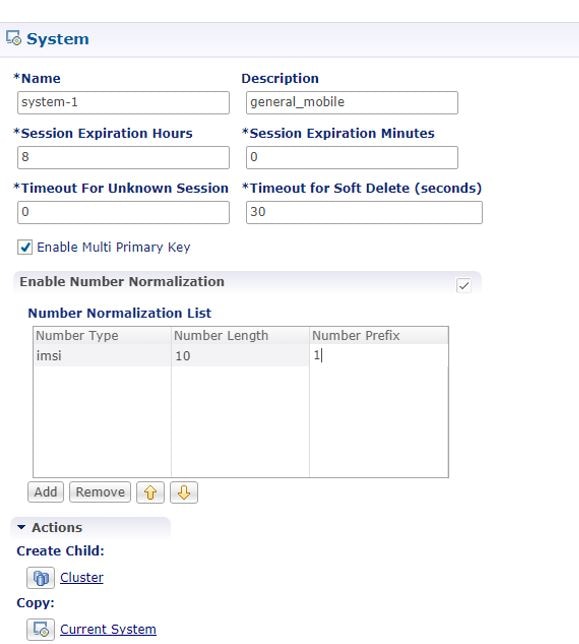
Task: Click the Add button
Action: pos(46,492)
